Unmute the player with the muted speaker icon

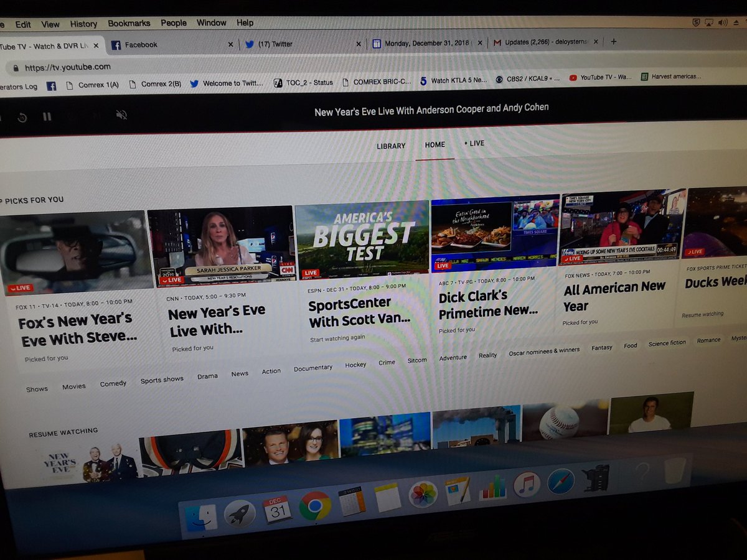pyautogui.click(x=121, y=114)
